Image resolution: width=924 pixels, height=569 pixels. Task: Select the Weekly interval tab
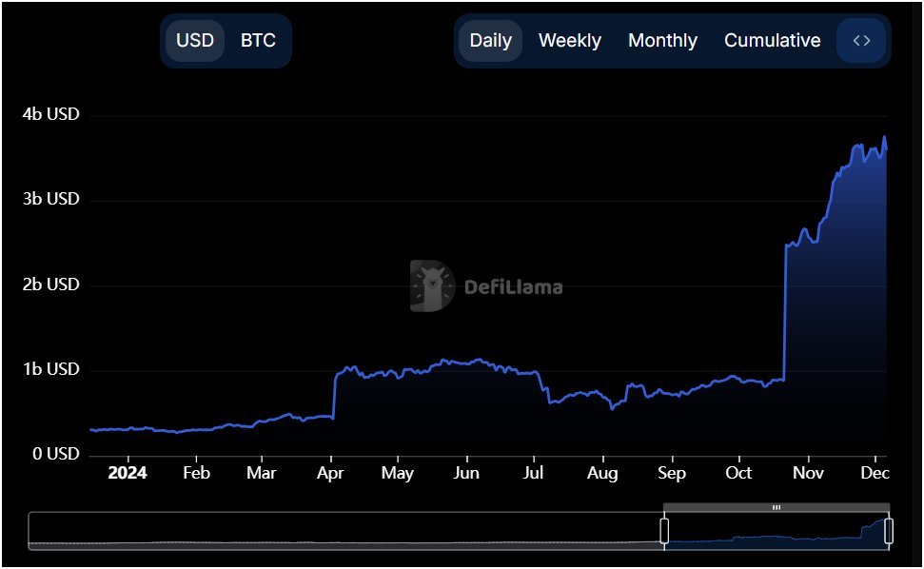tap(570, 41)
